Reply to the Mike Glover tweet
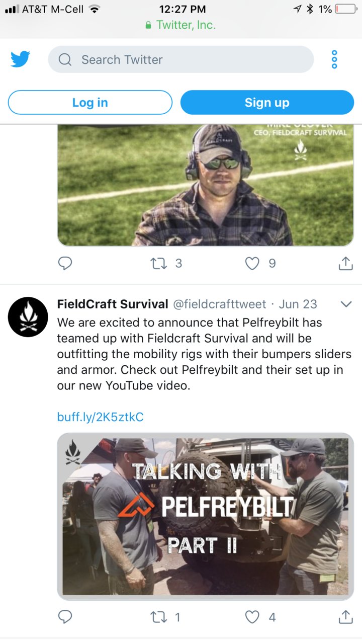 65,263
